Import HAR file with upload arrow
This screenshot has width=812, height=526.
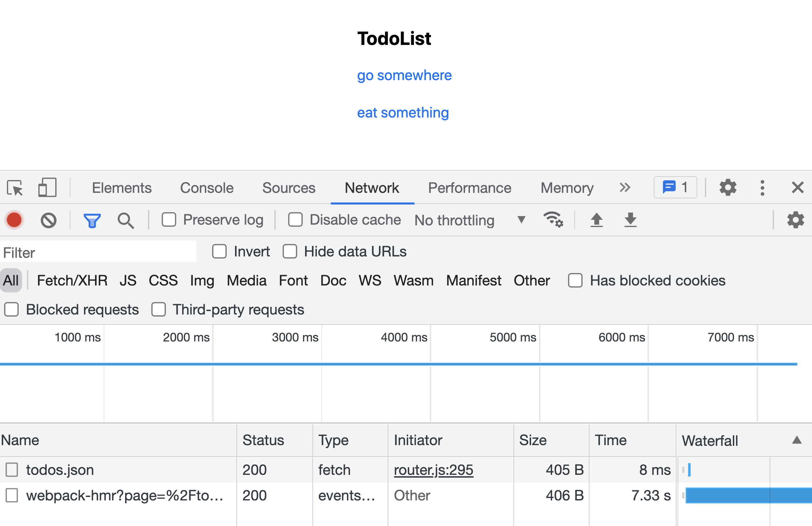click(x=596, y=220)
